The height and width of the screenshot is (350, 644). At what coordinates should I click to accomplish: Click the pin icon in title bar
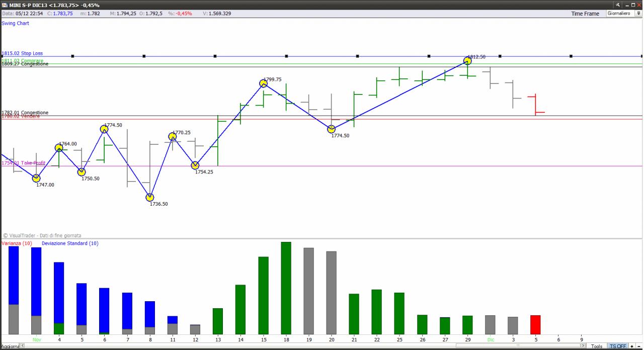click(618, 5)
